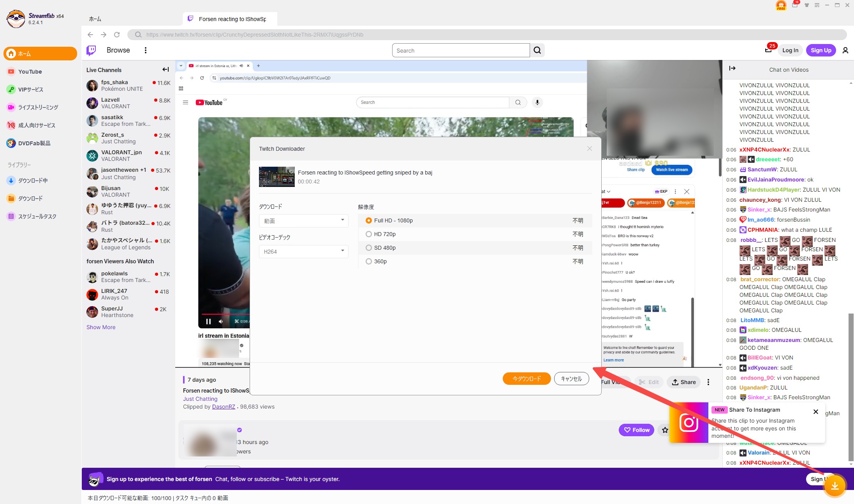Select Full HD - 1080p resolution
This screenshot has width=854, height=504.
[x=475, y=220]
